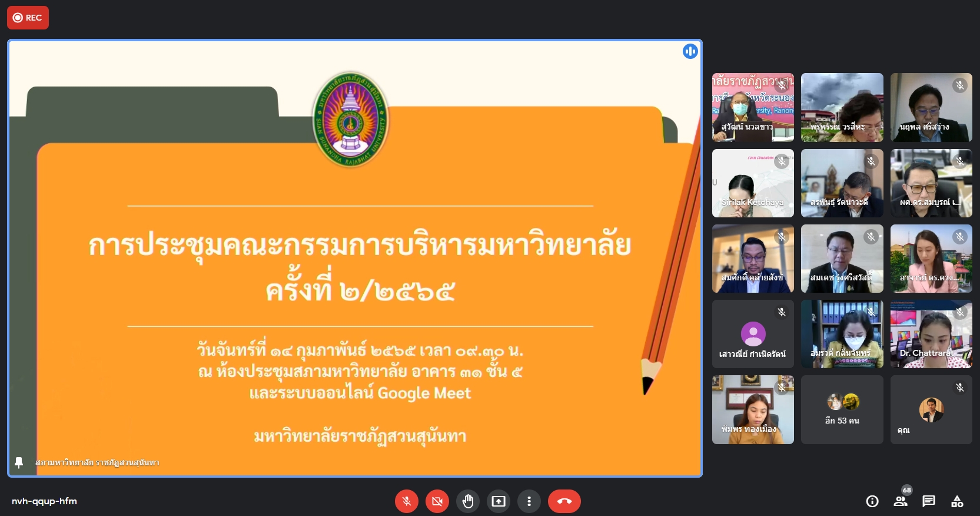Click the mute icon on เสาวณีย์ tile
The height and width of the screenshot is (516, 980).
[781, 312]
